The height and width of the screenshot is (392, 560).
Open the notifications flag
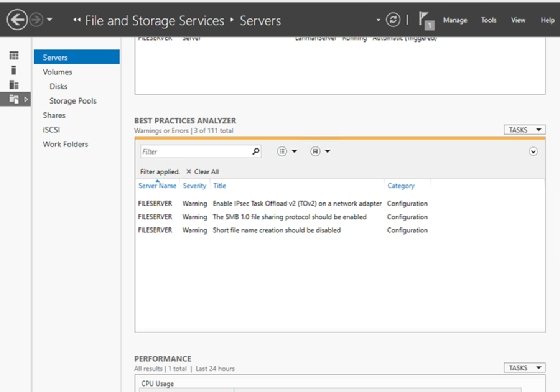point(426,20)
